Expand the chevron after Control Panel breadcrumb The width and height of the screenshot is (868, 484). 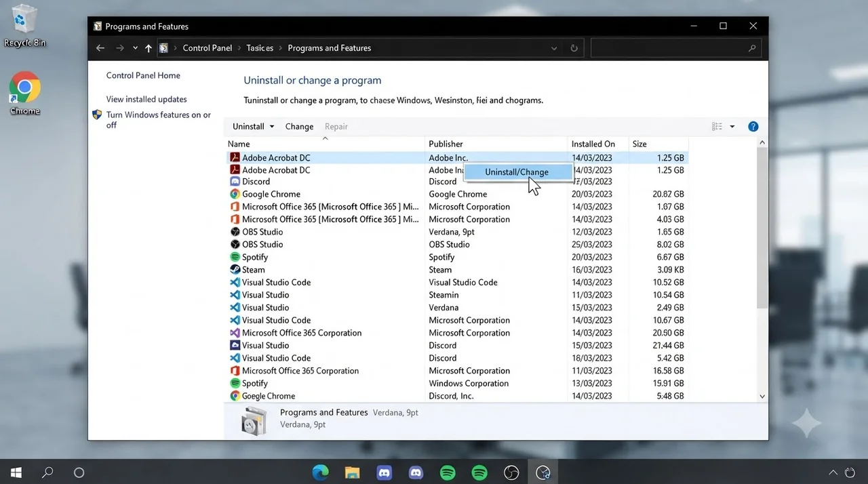pyautogui.click(x=239, y=48)
